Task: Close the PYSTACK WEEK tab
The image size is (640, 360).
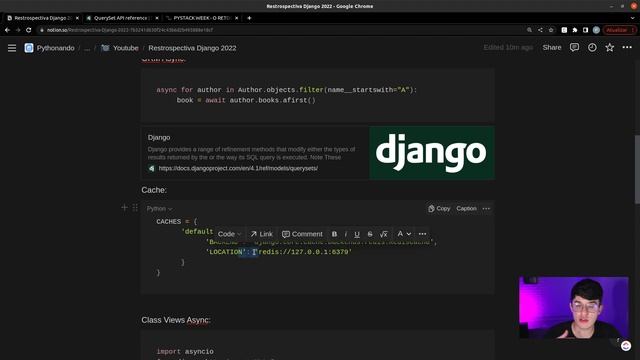Action: point(236,18)
